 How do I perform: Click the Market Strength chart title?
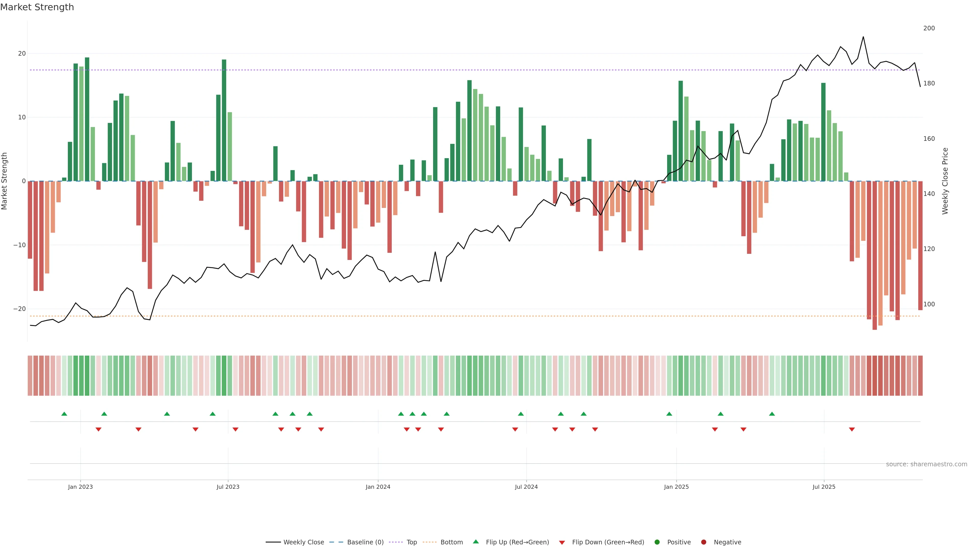click(x=37, y=7)
